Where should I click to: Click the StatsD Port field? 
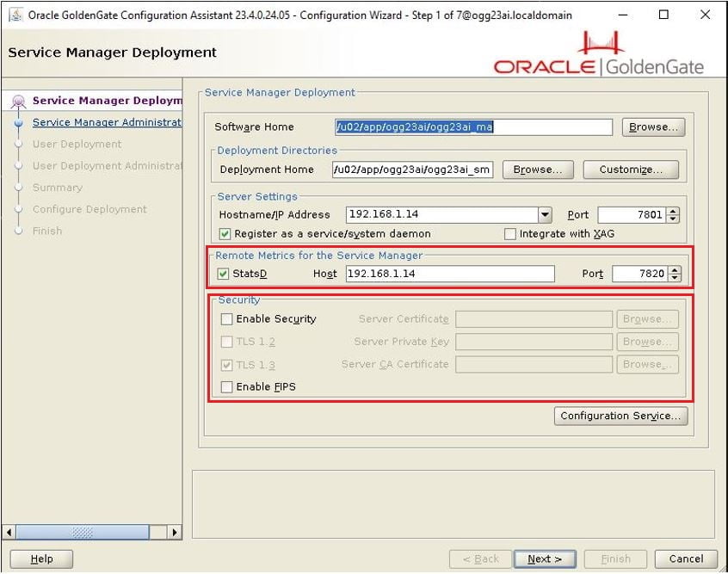point(640,274)
